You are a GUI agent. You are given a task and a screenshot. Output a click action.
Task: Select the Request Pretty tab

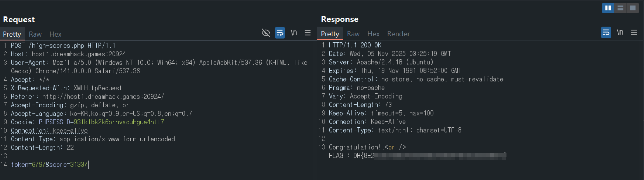(x=12, y=34)
